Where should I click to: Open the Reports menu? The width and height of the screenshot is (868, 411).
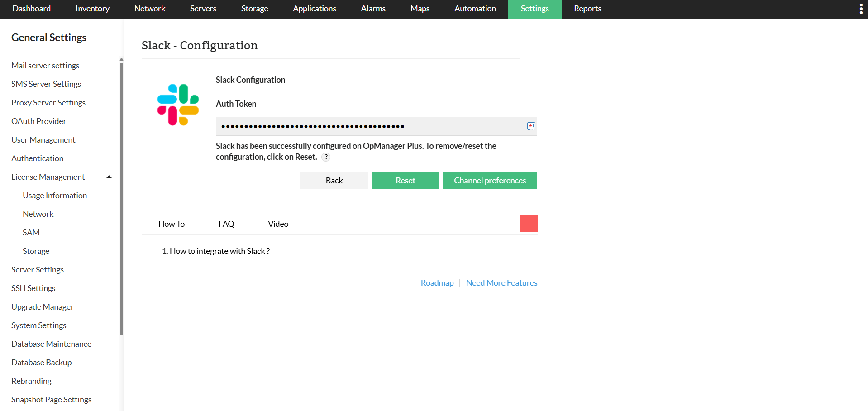pyautogui.click(x=588, y=9)
